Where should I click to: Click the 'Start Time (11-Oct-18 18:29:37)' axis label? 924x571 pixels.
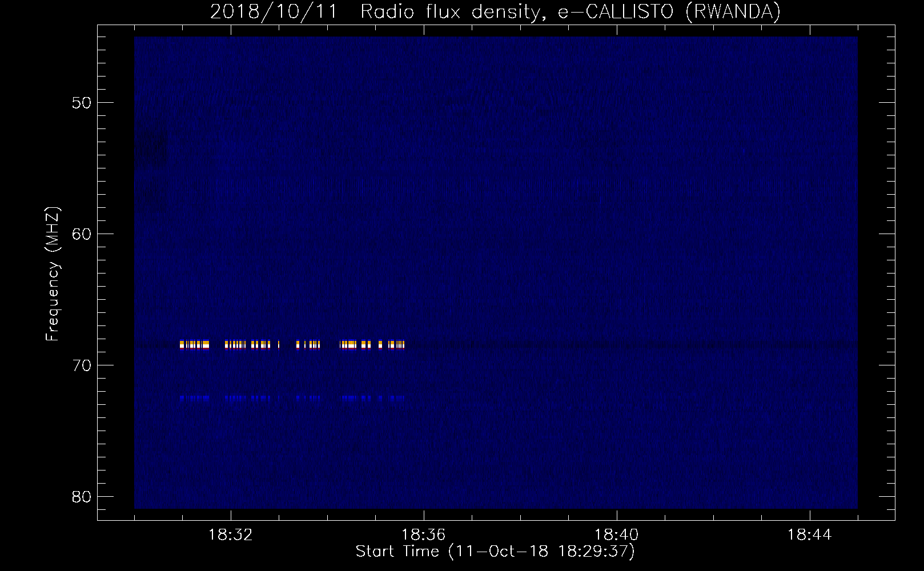tap(495, 552)
